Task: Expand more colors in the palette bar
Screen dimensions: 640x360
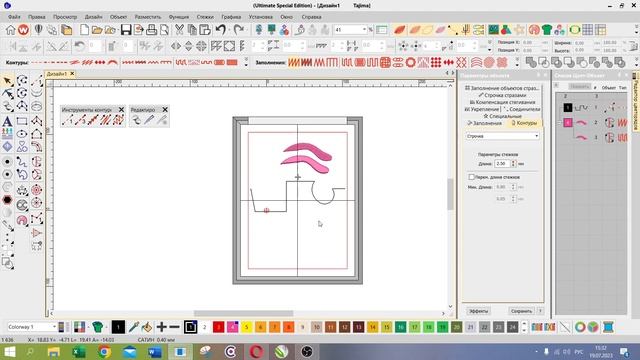Action: [x=524, y=327]
